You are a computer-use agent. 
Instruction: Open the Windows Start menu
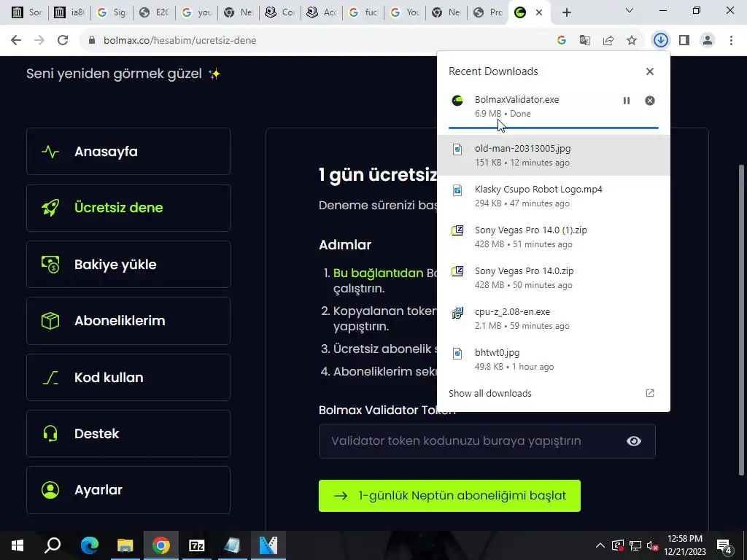[18, 545]
